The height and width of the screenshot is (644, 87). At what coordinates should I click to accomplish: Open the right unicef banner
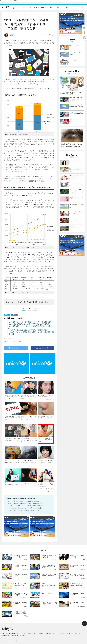[42, 363]
